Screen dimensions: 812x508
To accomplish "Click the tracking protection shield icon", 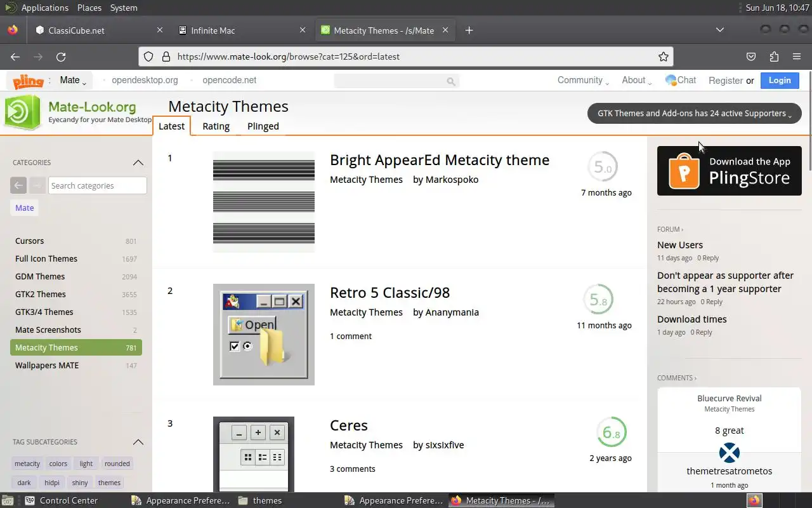I will [148, 57].
